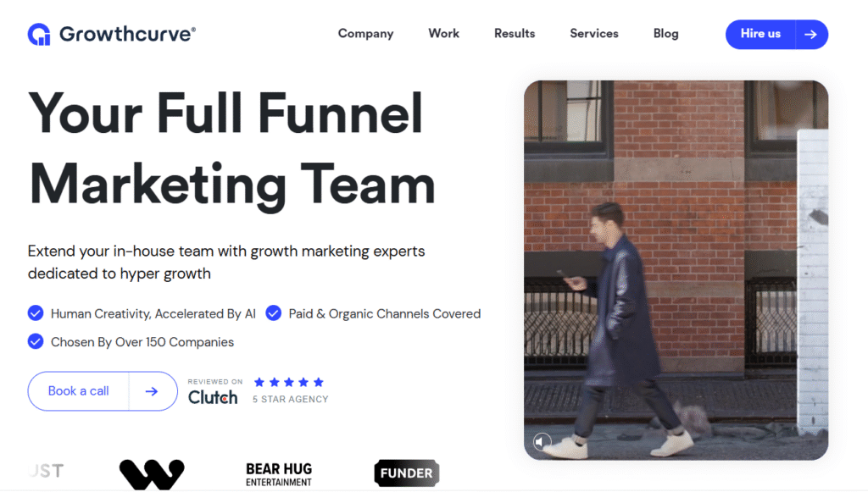Click the arrow beside Book a call
Image resolution: width=868 pixels, height=492 pixels.
[x=152, y=391]
